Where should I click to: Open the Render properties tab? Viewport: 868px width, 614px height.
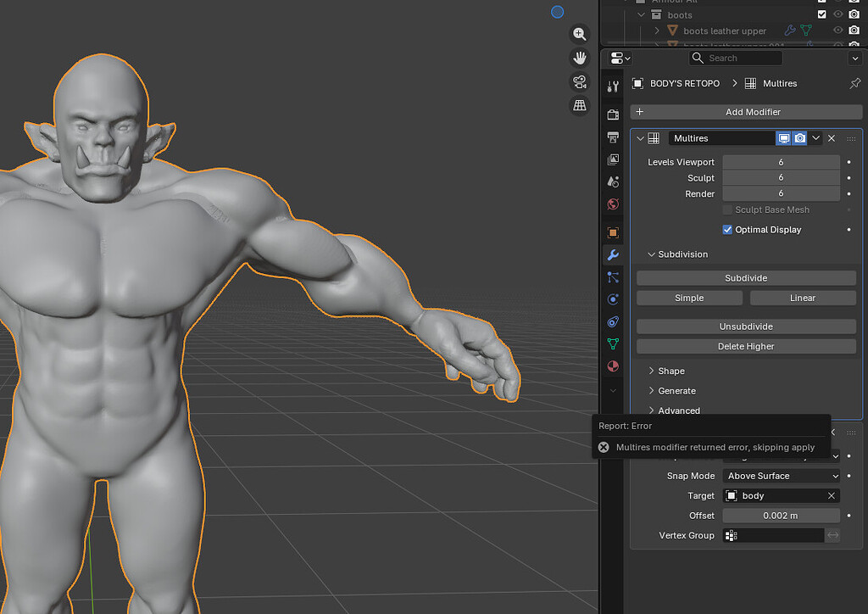point(613,114)
